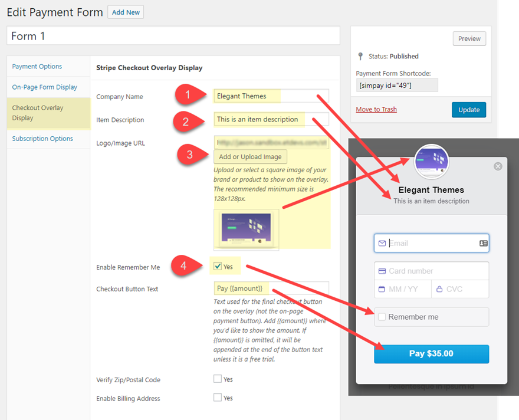
Task: Click the uploaded logo image preview thumbnail
Action: [247, 229]
